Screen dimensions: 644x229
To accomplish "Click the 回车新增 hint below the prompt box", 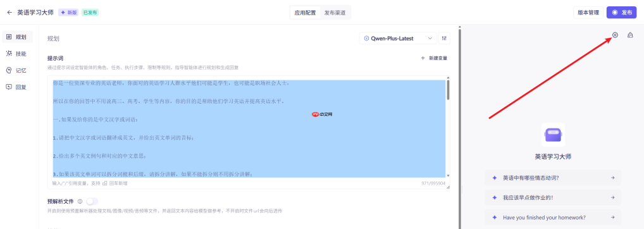I will click(x=118, y=183).
